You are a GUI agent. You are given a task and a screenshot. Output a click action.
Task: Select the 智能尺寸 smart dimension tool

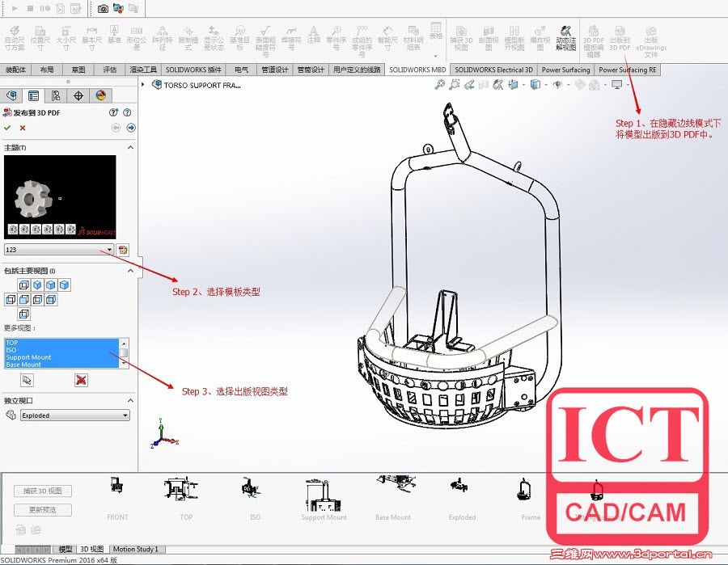pos(387,39)
